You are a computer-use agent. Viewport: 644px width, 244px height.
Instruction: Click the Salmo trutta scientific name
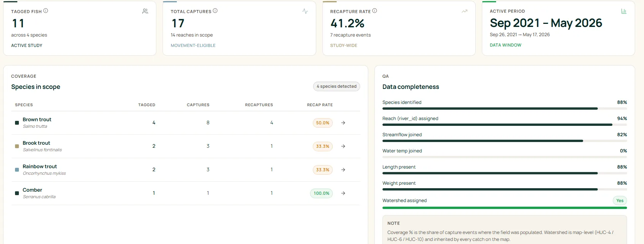(35, 127)
